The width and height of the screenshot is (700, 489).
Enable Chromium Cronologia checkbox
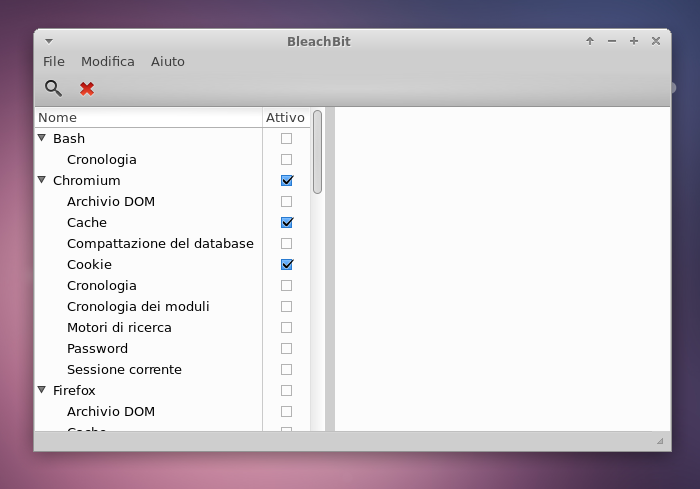tap(287, 285)
